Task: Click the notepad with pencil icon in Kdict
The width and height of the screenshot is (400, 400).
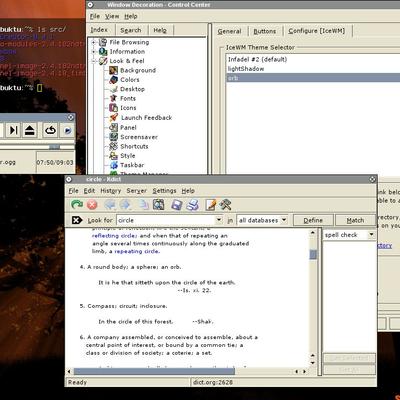Action: [210, 205]
